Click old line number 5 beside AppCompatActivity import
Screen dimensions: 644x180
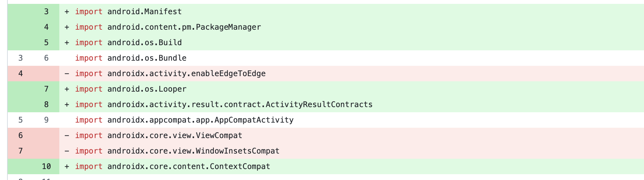pos(21,120)
